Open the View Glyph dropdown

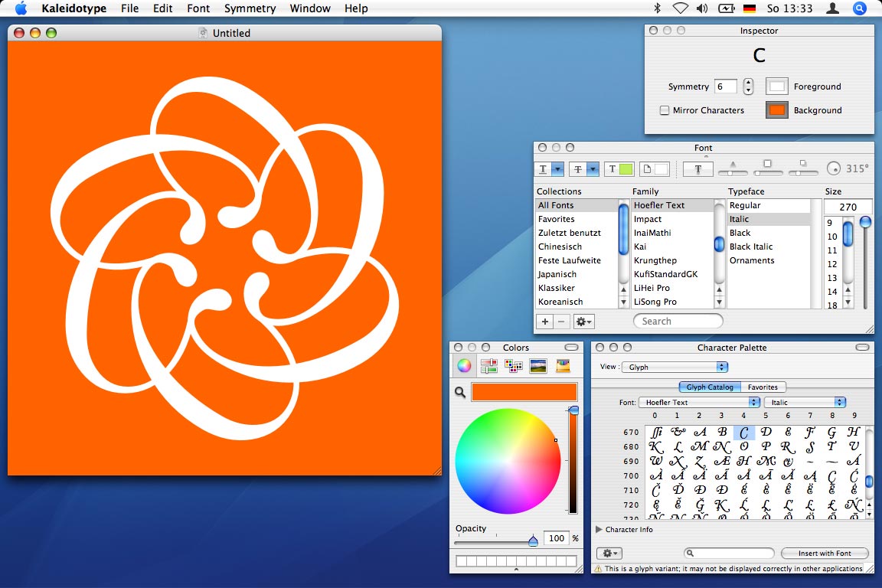[674, 367]
